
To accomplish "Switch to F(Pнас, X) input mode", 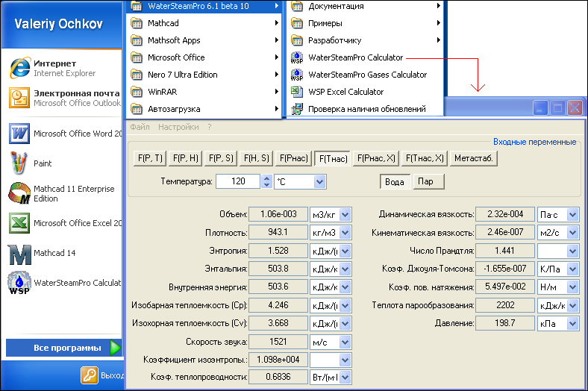I will click(376, 158).
